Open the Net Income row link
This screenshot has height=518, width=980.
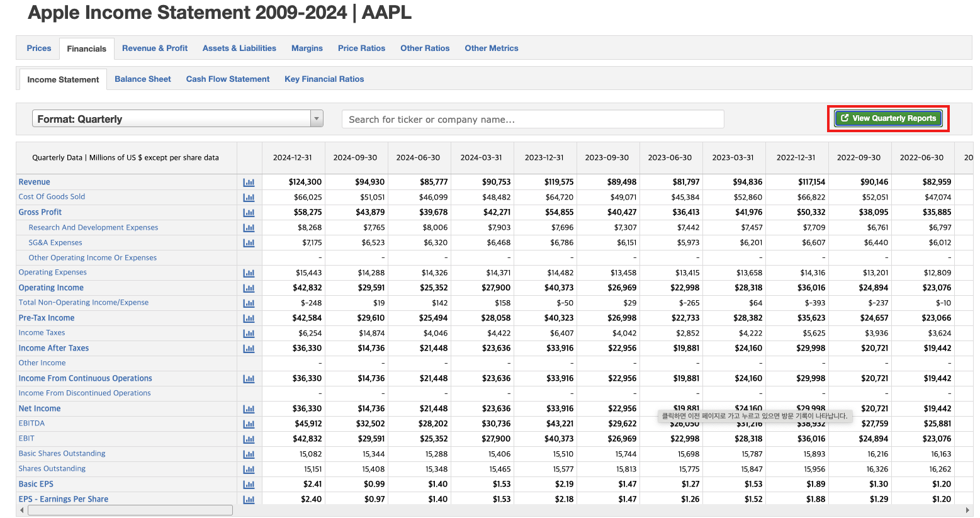point(40,408)
